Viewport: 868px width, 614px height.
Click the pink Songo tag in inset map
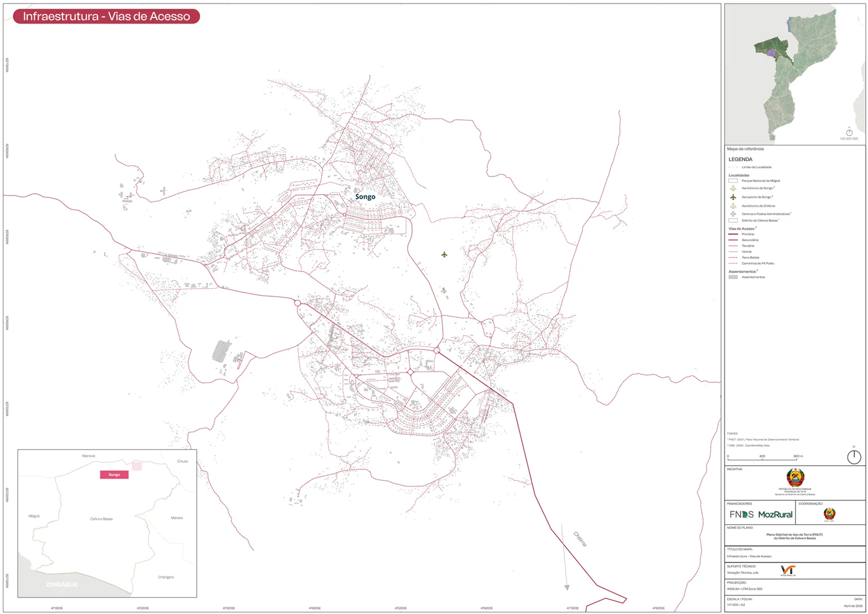114,475
